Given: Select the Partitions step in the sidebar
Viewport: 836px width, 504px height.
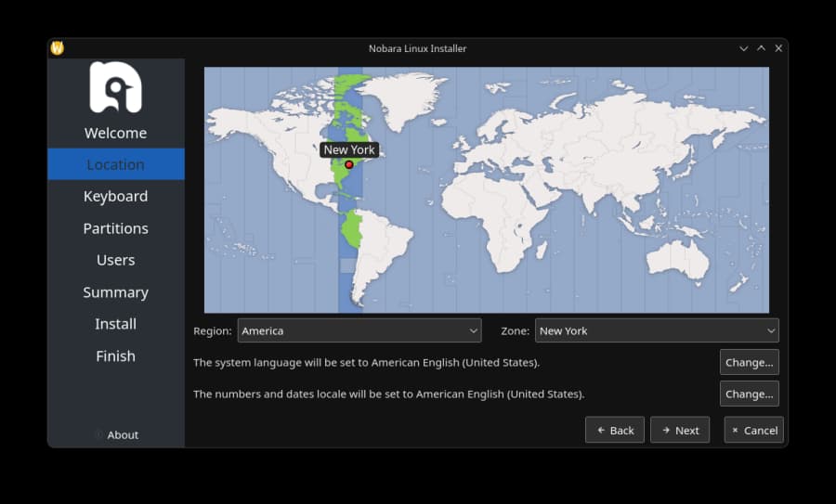Looking at the screenshot, I should tap(116, 228).
